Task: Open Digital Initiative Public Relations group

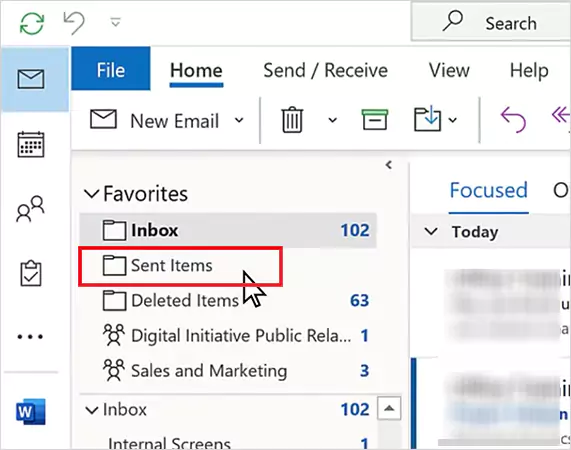Action: coord(228,336)
